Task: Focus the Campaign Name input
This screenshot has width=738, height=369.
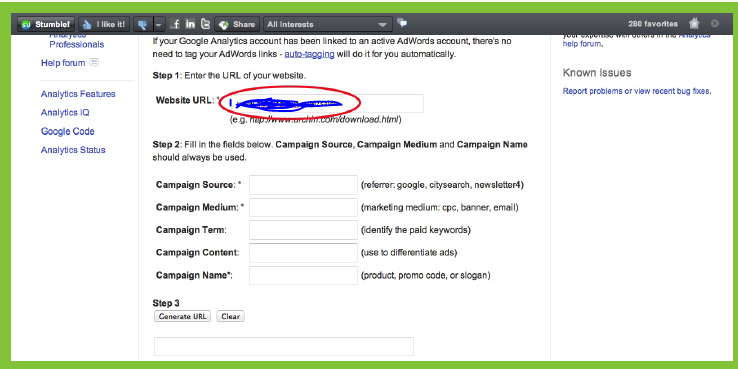Action: [x=303, y=275]
